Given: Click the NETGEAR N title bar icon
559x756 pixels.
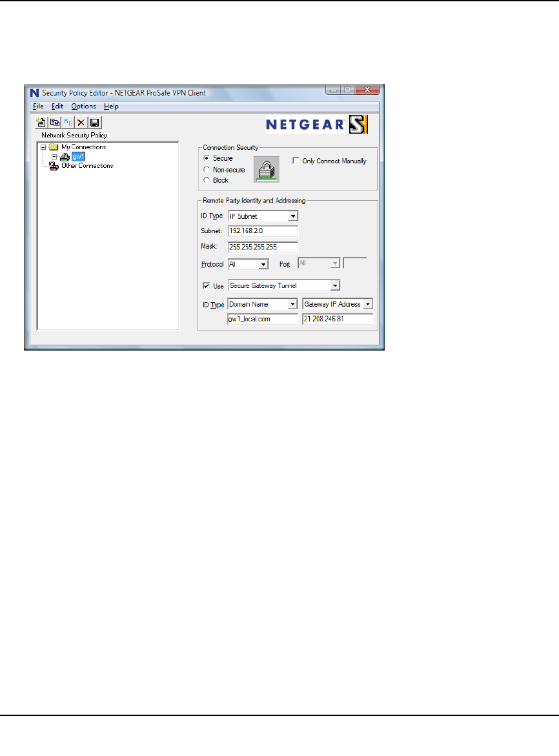Looking at the screenshot, I should point(34,93).
